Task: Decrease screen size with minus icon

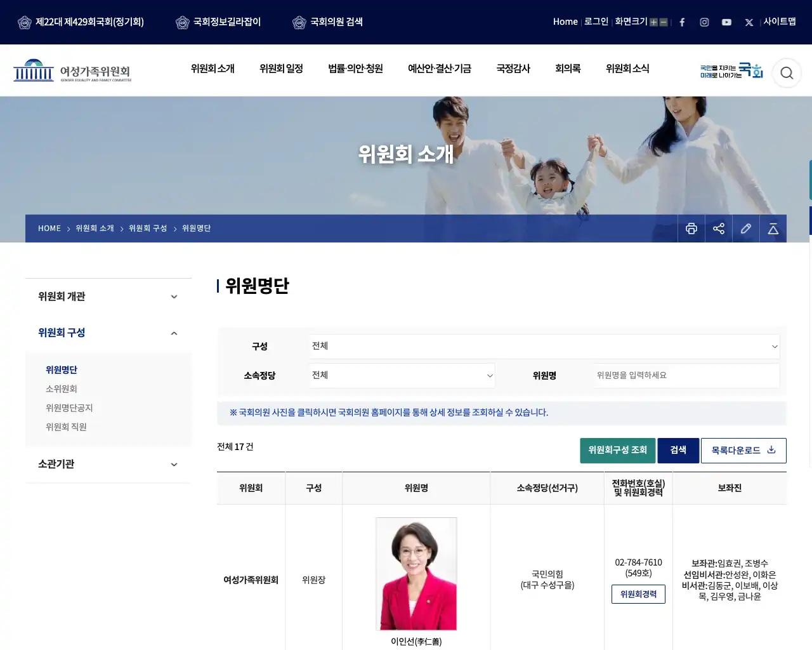Action: coord(664,22)
